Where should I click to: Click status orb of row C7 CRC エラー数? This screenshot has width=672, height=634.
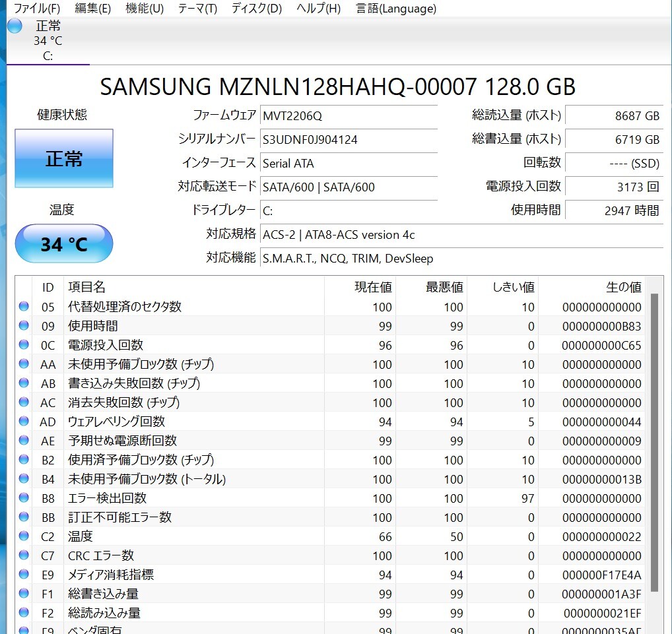pos(24,555)
